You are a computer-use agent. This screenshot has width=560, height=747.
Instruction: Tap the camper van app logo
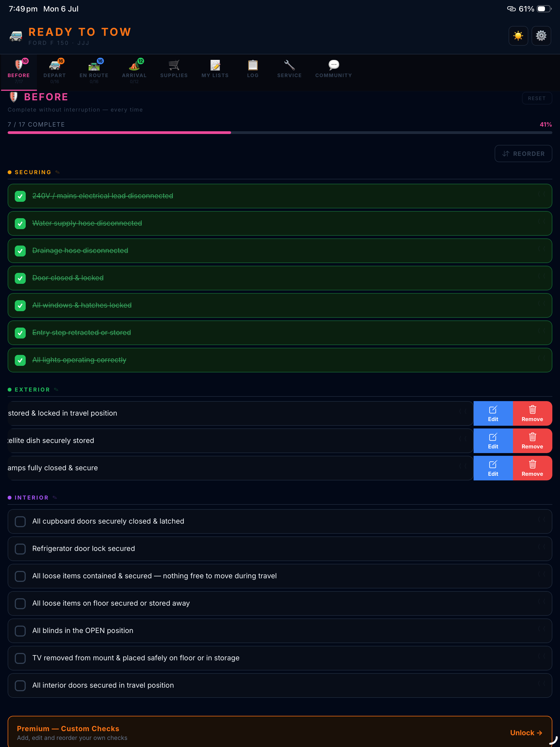[x=16, y=36]
